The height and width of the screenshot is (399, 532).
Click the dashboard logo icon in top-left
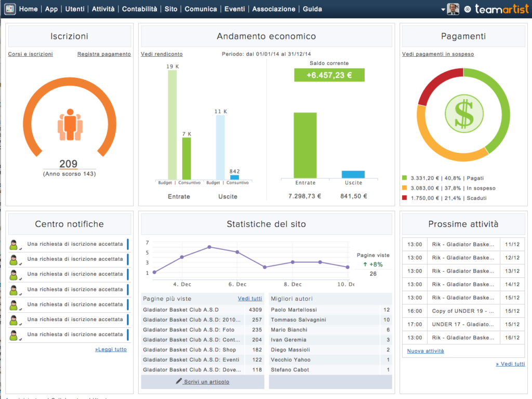(10, 9)
